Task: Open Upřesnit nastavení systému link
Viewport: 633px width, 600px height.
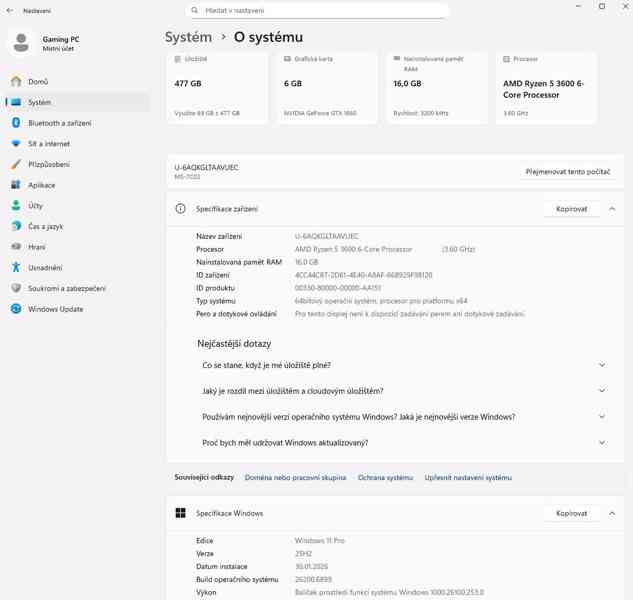Action: pos(467,478)
